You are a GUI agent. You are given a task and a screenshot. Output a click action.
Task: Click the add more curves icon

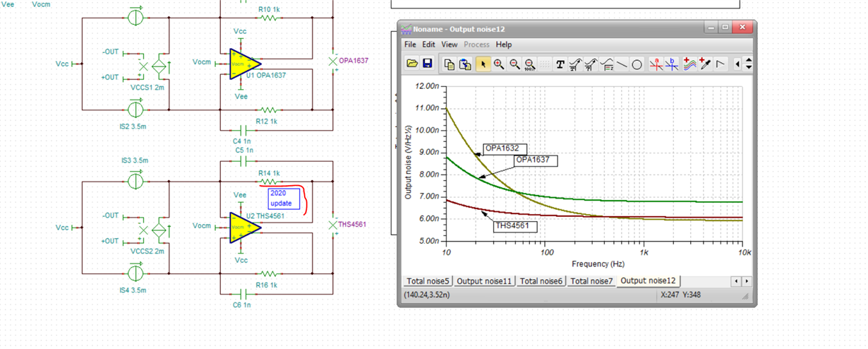689,64
